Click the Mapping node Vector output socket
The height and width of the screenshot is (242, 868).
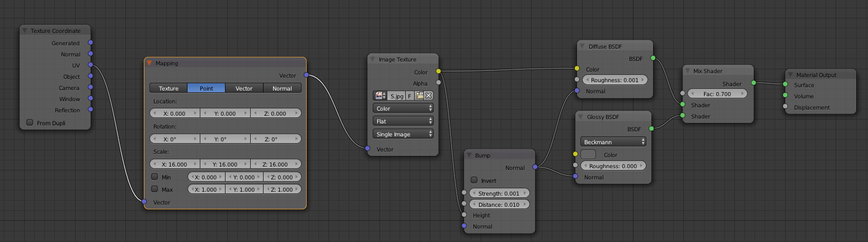[306, 75]
